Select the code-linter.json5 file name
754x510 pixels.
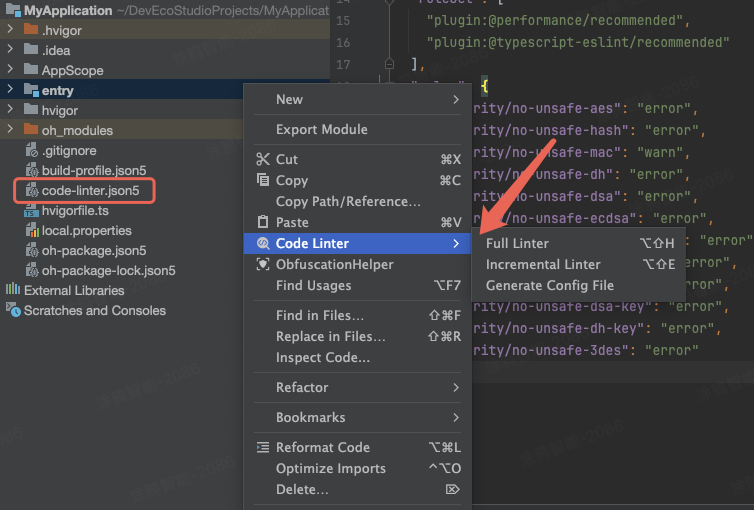click(90, 190)
